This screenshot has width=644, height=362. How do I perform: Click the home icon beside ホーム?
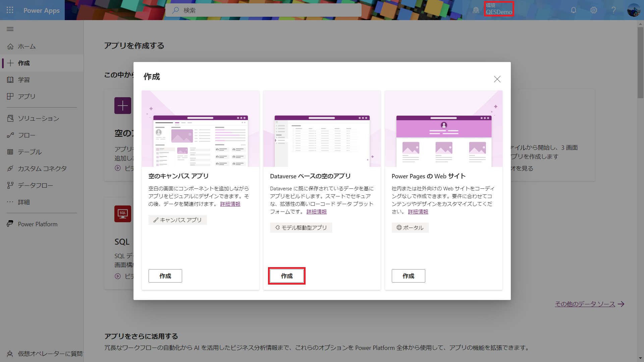[10, 46]
